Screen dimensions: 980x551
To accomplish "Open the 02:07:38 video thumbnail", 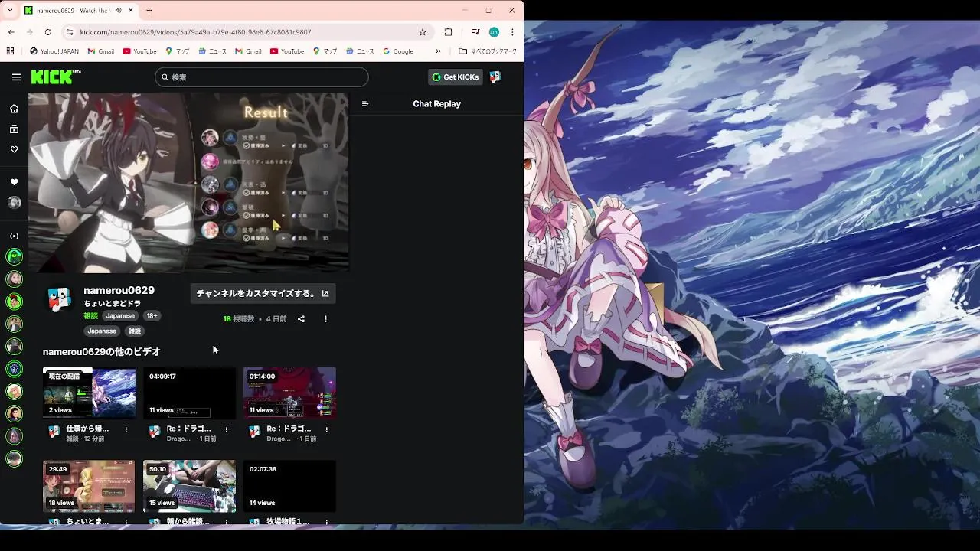I will 289,486.
